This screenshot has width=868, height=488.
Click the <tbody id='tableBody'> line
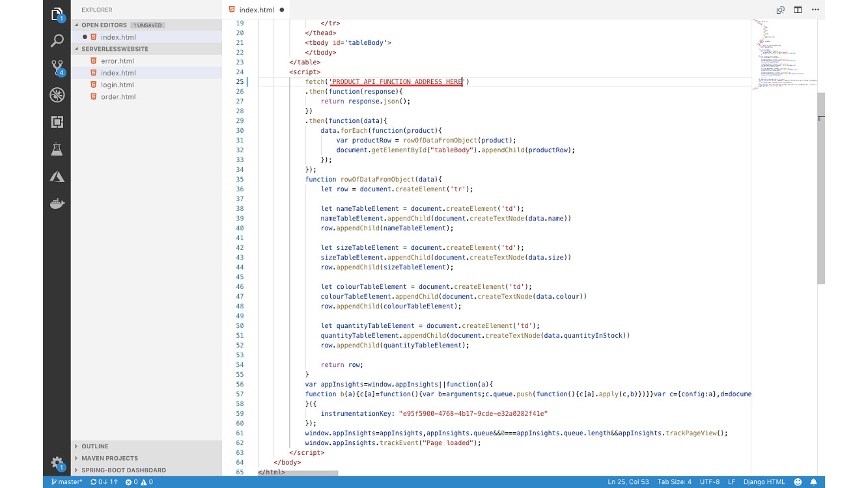(348, 42)
